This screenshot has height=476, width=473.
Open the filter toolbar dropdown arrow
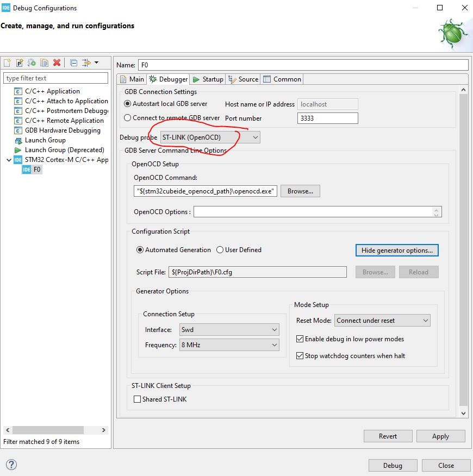point(97,62)
